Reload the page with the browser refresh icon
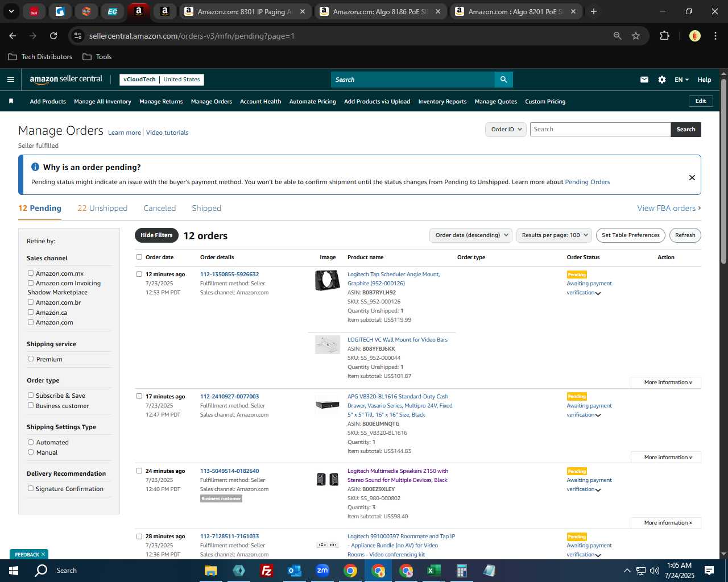Viewport: 728px width, 582px height. [x=53, y=36]
